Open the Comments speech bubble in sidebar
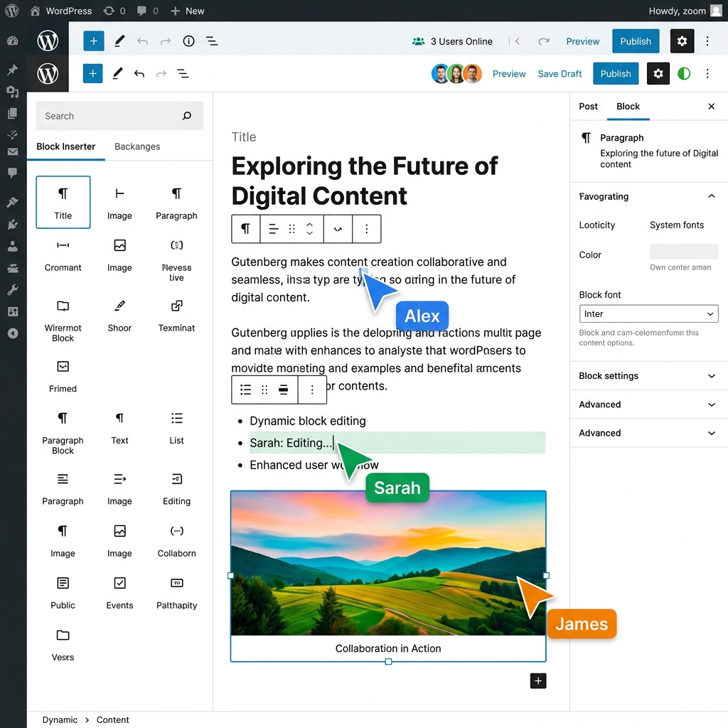The height and width of the screenshot is (728, 728). coord(13,173)
